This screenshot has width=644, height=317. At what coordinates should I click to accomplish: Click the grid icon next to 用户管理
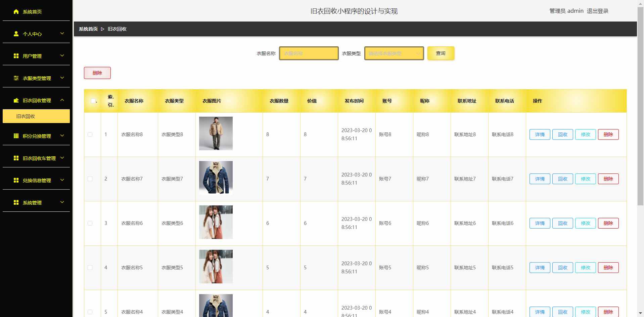pyautogui.click(x=16, y=56)
